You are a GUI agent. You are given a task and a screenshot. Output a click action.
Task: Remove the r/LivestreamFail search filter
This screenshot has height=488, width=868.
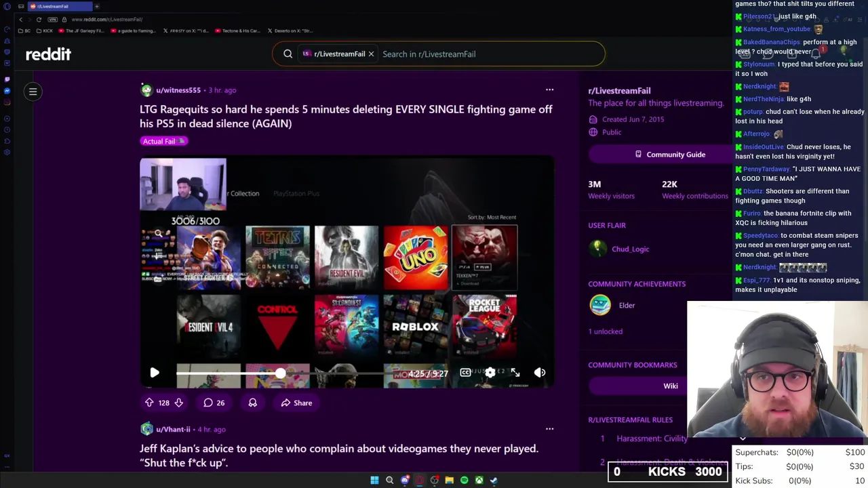tap(371, 54)
